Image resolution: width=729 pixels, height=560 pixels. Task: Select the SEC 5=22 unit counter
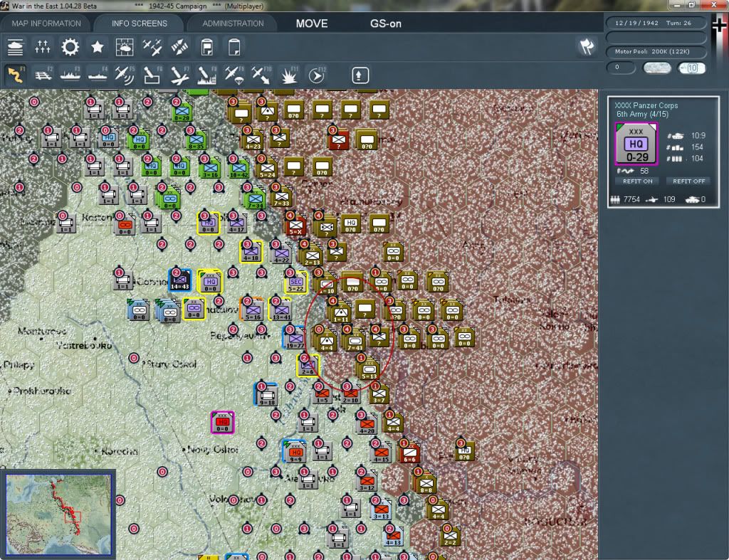(295, 283)
